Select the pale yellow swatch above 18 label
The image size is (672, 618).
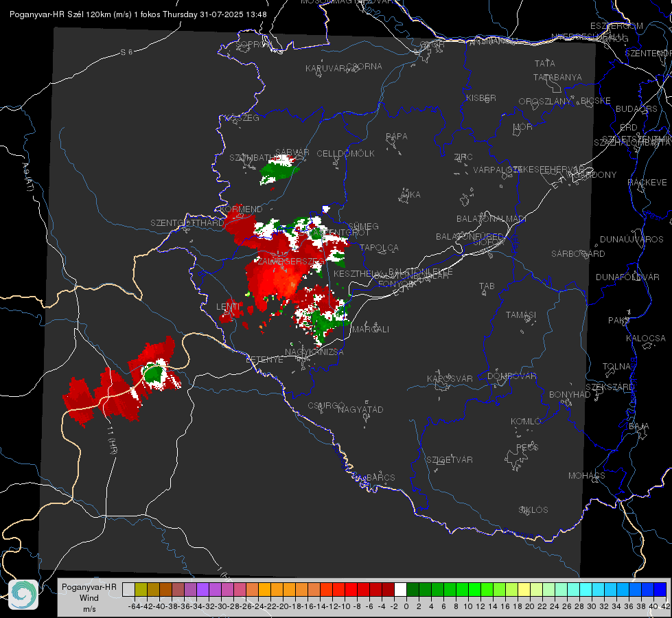pyautogui.click(x=524, y=589)
